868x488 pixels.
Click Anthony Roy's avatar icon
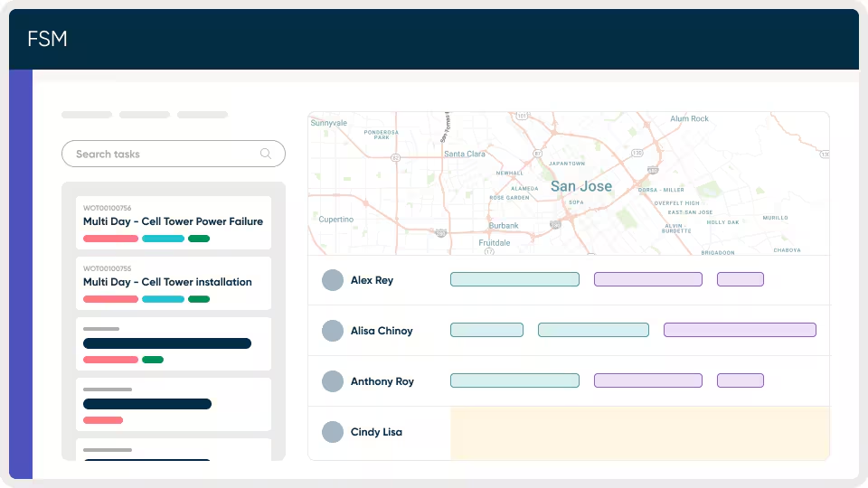tap(333, 381)
